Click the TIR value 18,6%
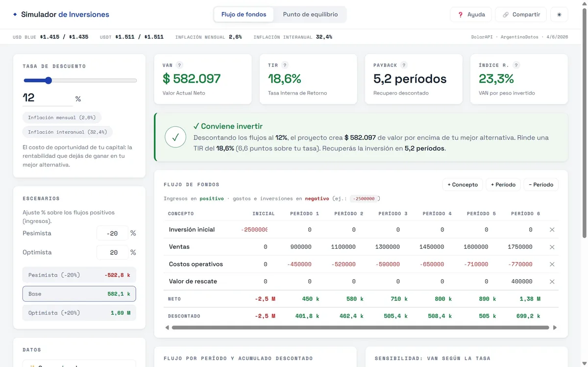 285,78
